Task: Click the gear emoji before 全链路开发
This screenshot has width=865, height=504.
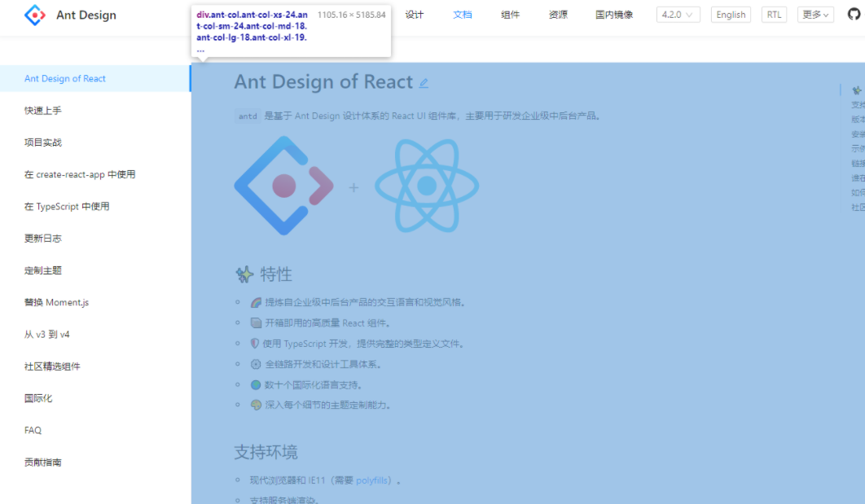Action: coord(256,364)
